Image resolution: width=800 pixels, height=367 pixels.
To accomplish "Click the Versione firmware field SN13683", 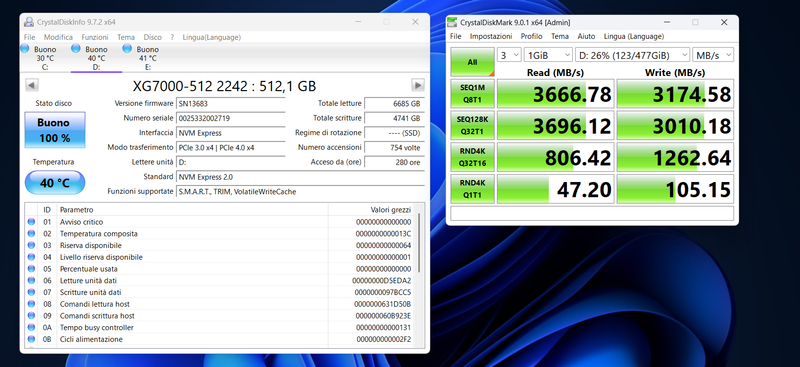I will pos(231,104).
